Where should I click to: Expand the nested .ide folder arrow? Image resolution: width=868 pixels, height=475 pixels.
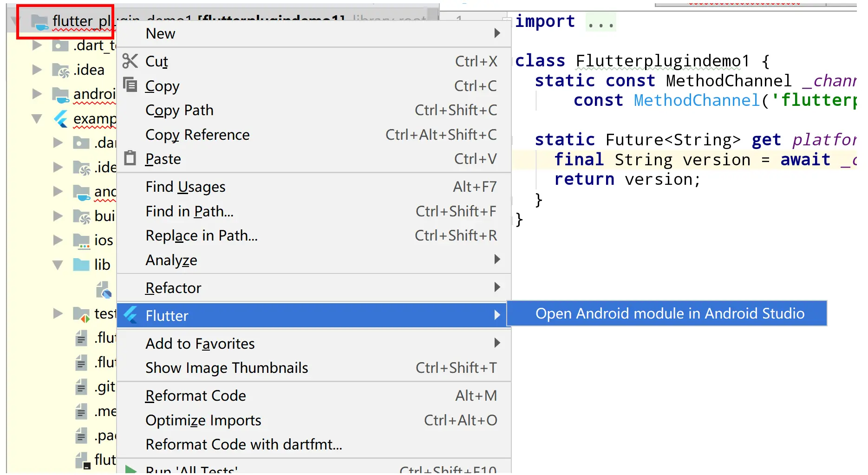(x=58, y=167)
